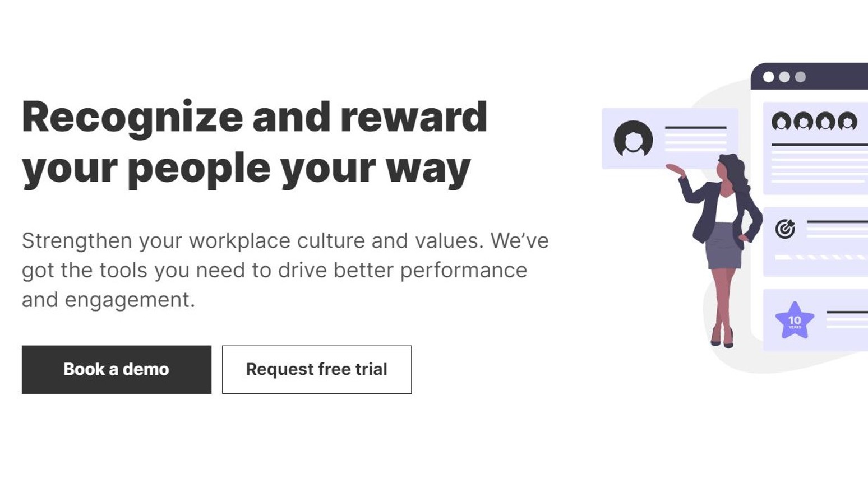Click the white dot in the window bar

click(768, 77)
